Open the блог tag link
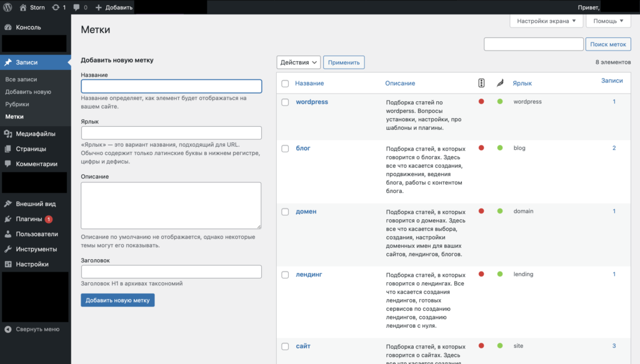This screenshot has height=364, width=640. pyautogui.click(x=303, y=148)
